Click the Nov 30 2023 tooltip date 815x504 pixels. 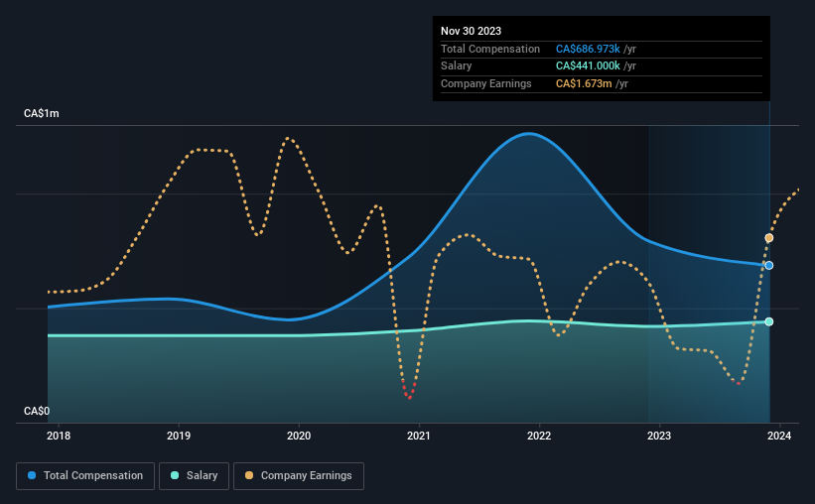(x=471, y=31)
